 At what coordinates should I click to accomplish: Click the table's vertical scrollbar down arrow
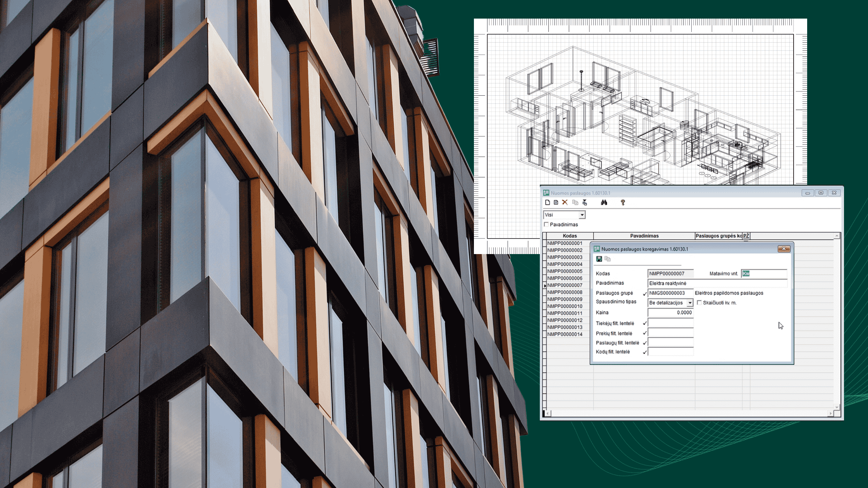837,407
